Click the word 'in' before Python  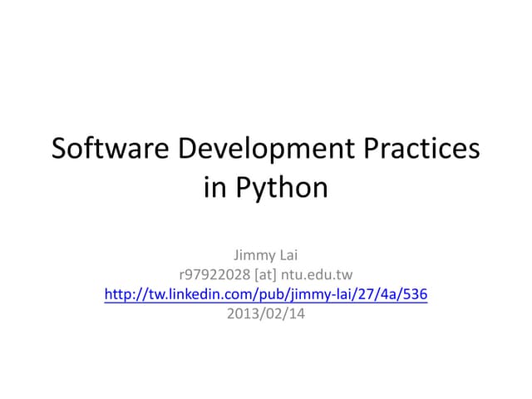214,187
